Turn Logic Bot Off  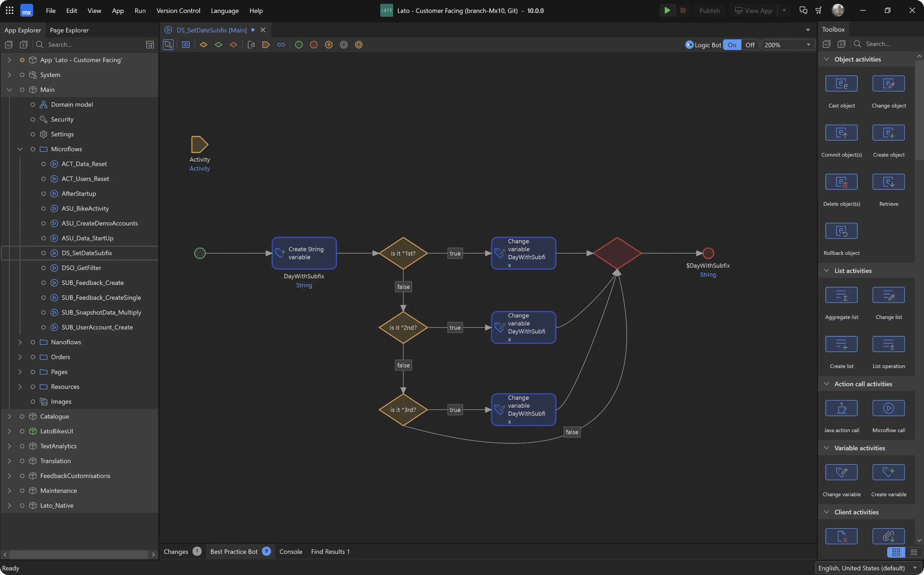tap(749, 45)
